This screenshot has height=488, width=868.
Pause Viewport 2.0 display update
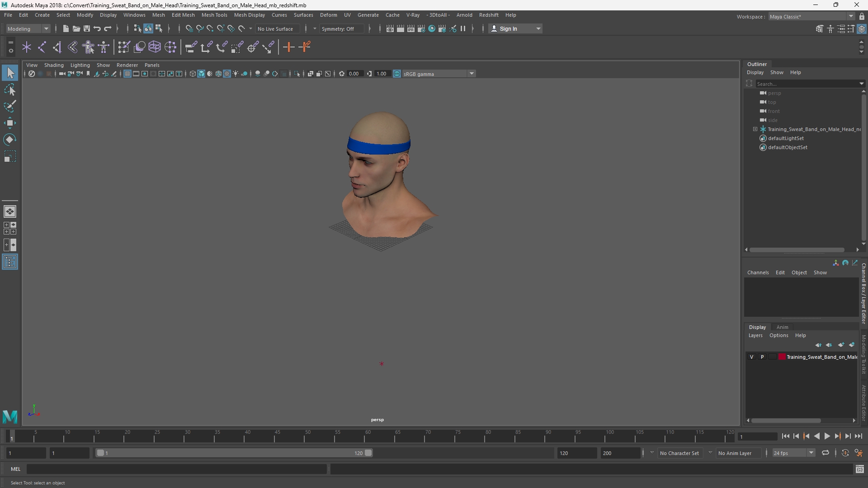[x=463, y=28]
